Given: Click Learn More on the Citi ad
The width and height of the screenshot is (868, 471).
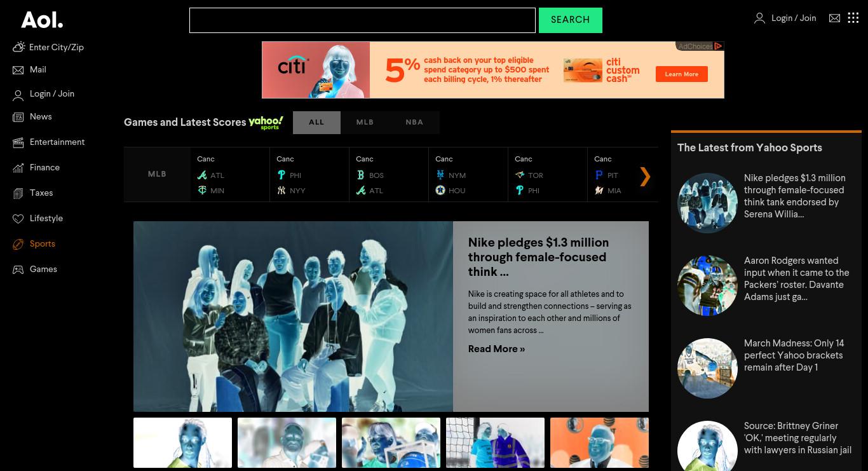Looking at the screenshot, I should point(682,74).
